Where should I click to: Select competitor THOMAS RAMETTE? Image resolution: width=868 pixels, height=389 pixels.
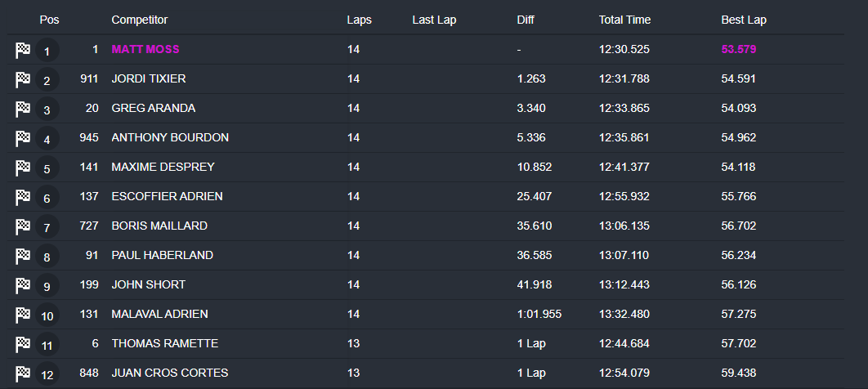point(164,344)
